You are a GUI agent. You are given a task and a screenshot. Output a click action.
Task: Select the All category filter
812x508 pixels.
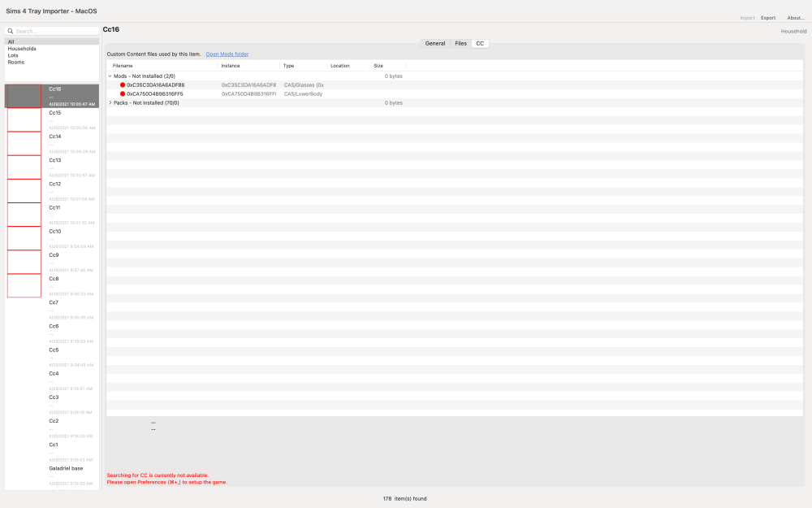click(x=52, y=41)
